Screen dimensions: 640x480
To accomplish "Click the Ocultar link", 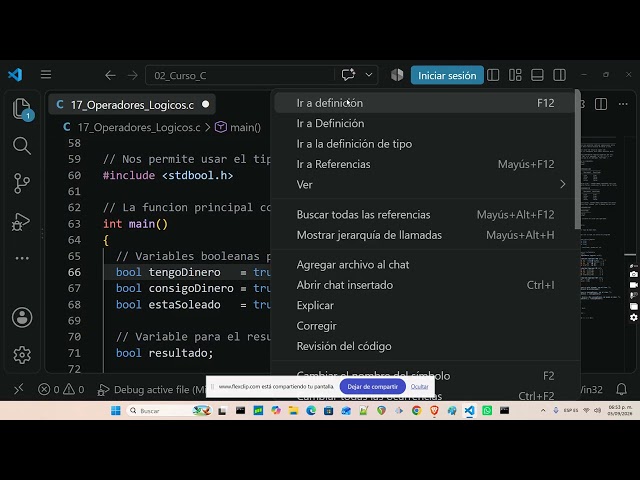I will point(420,387).
